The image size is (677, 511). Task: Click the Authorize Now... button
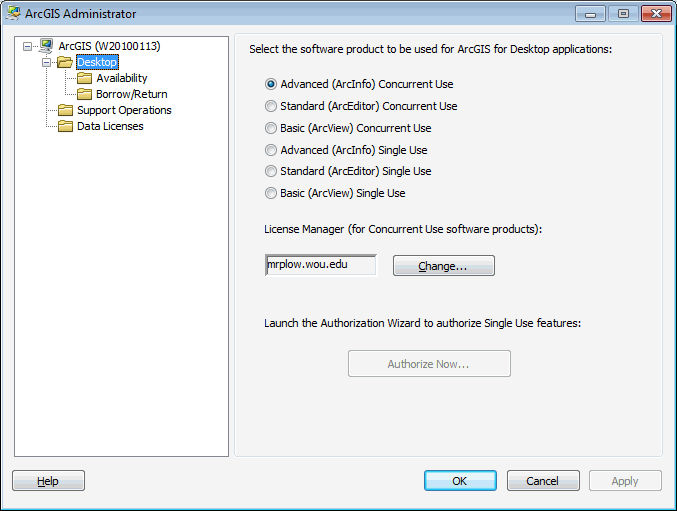tap(429, 364)
